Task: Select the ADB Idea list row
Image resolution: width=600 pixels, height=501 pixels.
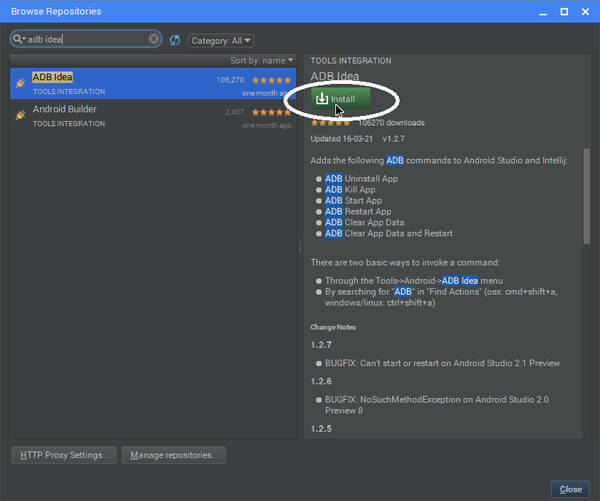Action: (153, 83)
